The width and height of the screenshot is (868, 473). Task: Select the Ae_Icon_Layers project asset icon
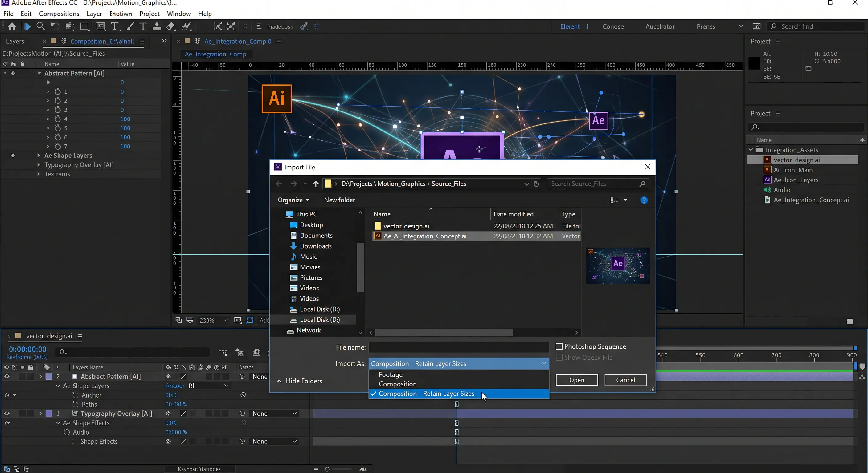coord(768,180)
